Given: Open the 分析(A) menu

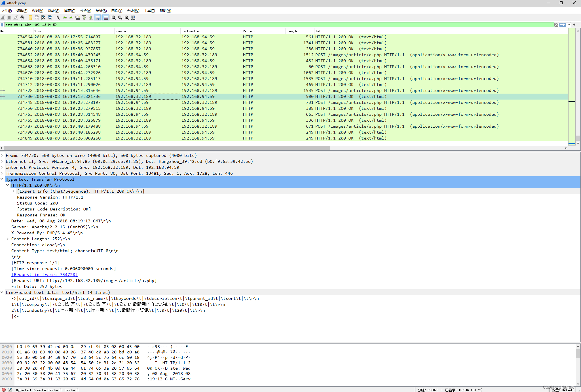Looking at the screenshot, I should point(85,11).
